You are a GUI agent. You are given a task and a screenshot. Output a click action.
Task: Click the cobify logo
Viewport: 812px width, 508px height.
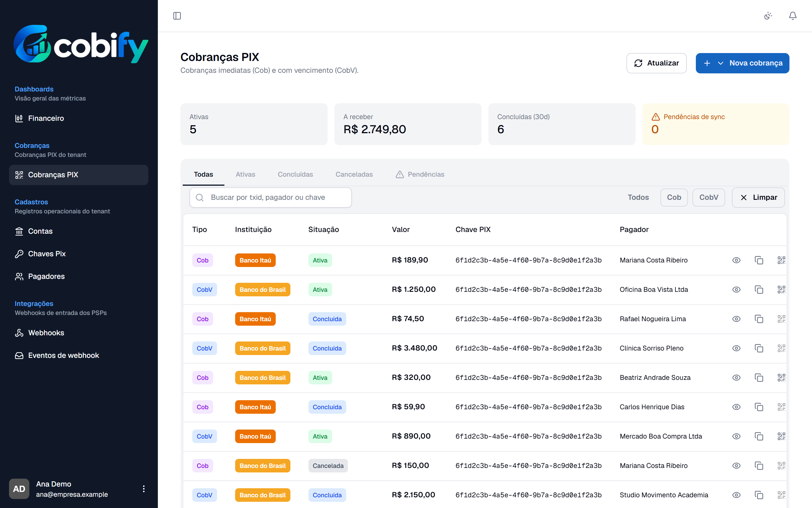point(81,44)
